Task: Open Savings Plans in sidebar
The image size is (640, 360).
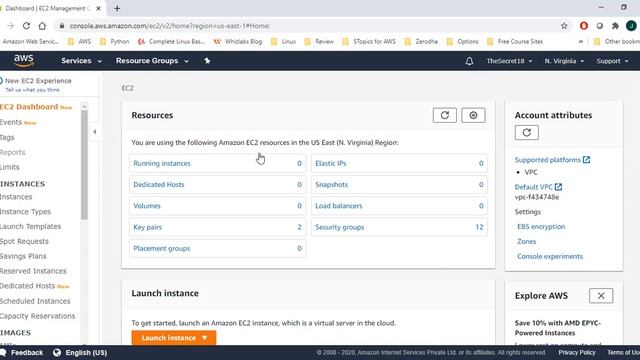Action: pos(23,256)
